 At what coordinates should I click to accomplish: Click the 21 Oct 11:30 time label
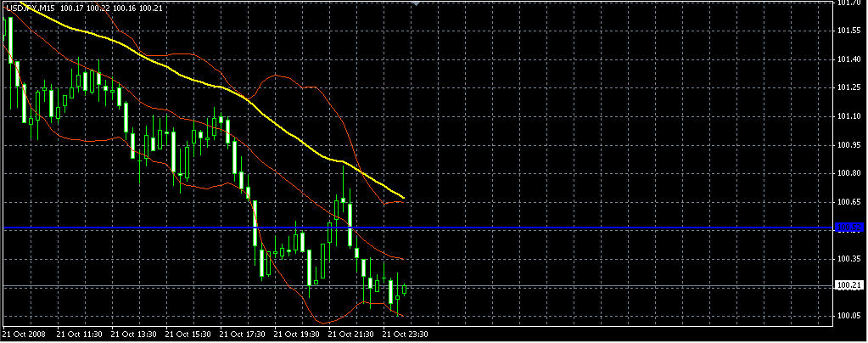click(x=79, y=335)
